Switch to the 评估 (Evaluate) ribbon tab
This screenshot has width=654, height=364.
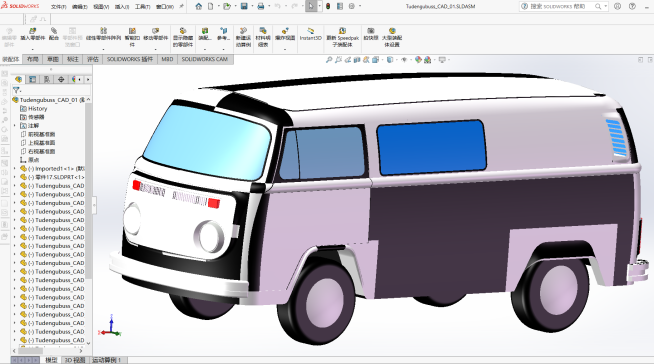point(93,59)
